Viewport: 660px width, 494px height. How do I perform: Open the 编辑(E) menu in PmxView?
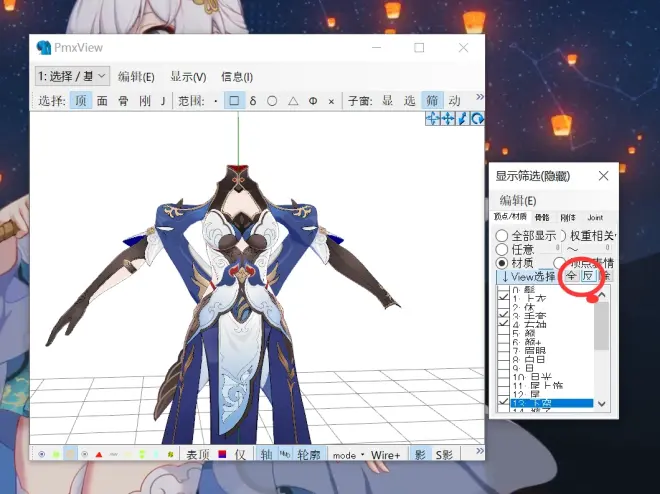(x=136, y=77)
